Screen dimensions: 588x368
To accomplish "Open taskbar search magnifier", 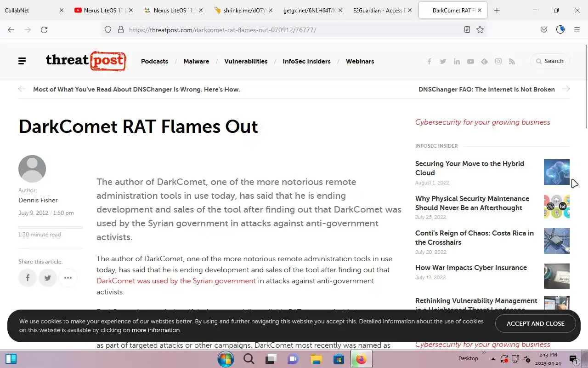I will coord(249,359).
